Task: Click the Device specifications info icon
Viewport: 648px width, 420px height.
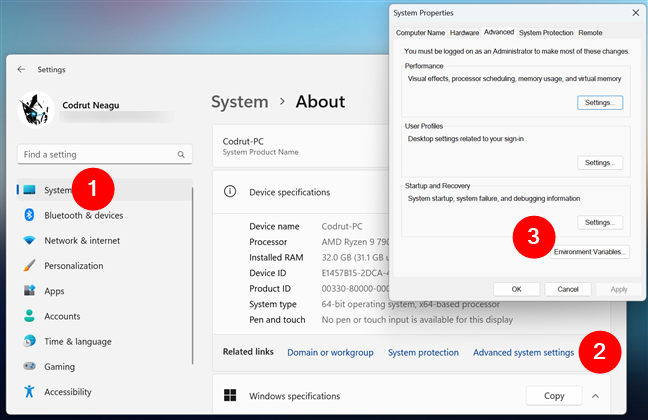Action: (230, 191)
